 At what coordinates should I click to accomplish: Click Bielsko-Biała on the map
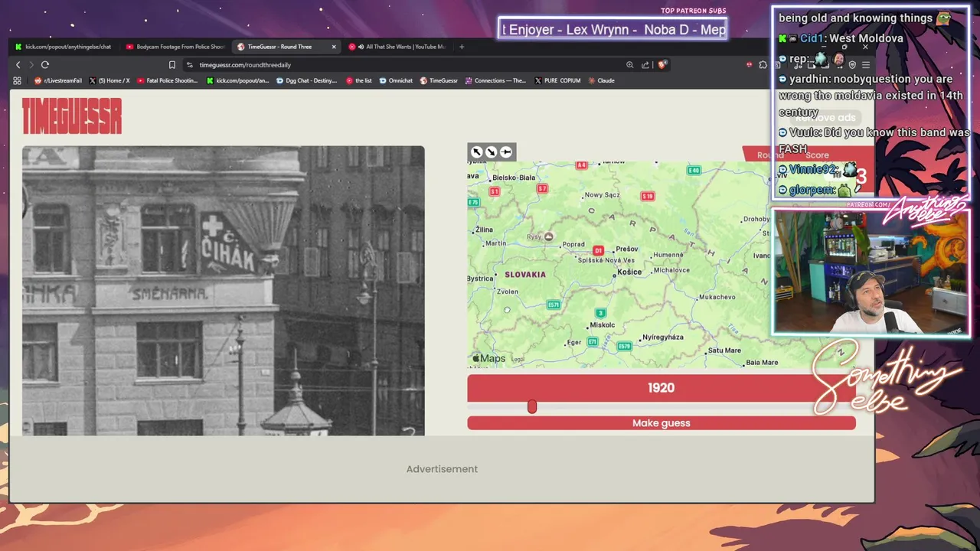point(514,178)
